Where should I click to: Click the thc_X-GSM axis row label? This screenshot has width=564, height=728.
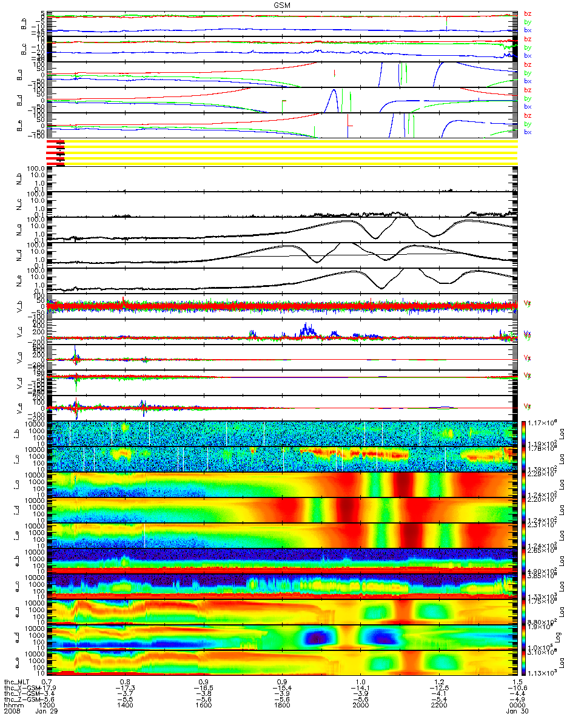23,687
